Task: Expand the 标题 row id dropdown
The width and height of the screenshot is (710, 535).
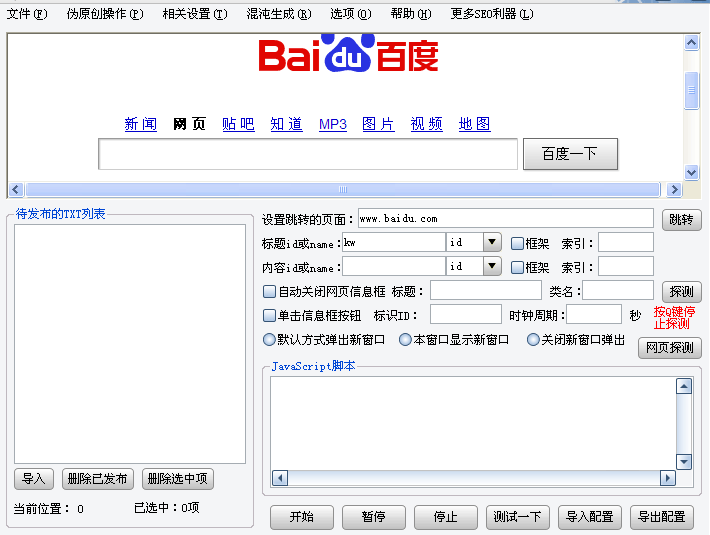Action: pyautogui.click(x=492, y=243)
